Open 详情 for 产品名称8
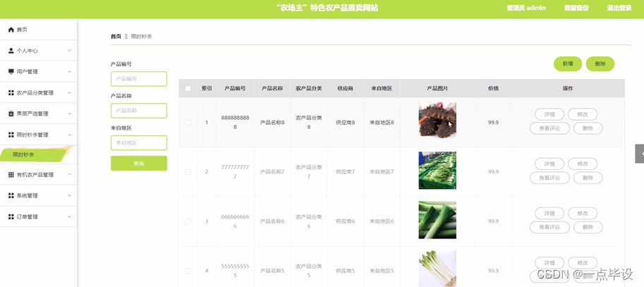644x287 pixels. 549,114
